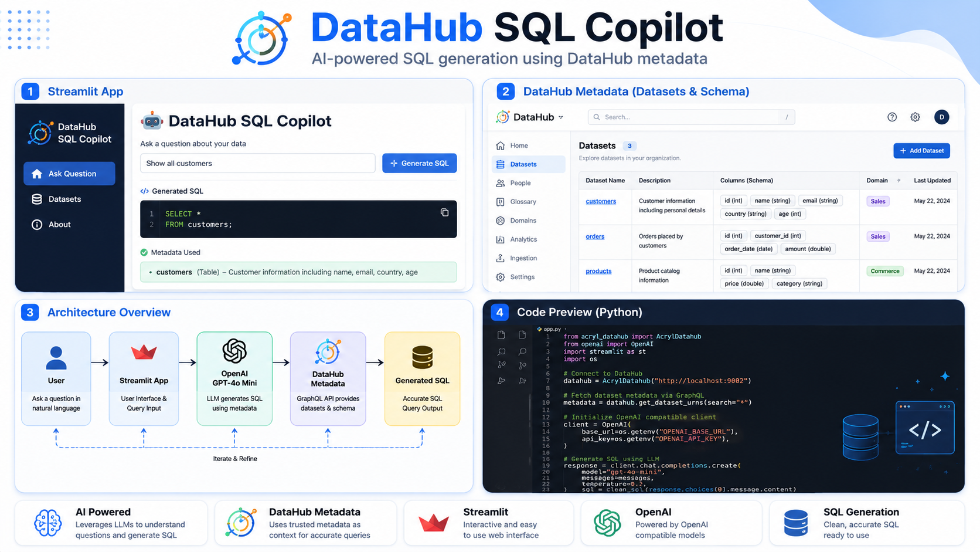Click the robot icon beside the DataHub SQL Copilot heading

coord(152,121)
